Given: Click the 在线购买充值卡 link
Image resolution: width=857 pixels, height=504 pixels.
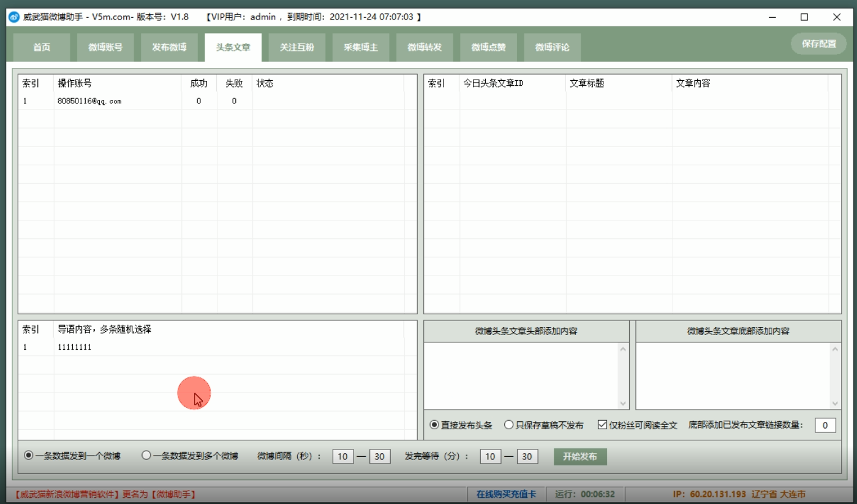Looking at the screenshot, I should pyautogui.click(x=506, y=494).
